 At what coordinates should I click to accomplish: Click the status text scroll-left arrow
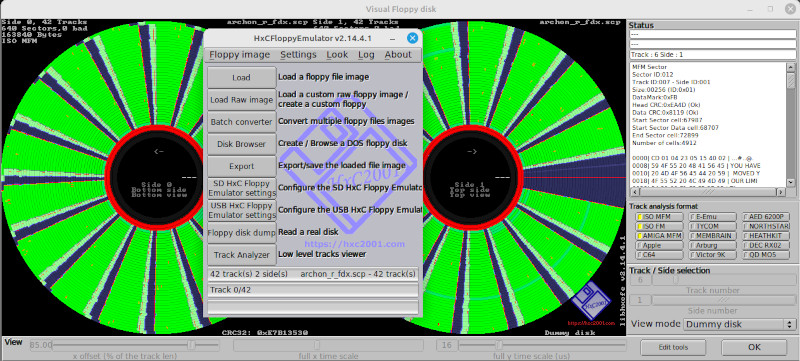tap(634, 192)
